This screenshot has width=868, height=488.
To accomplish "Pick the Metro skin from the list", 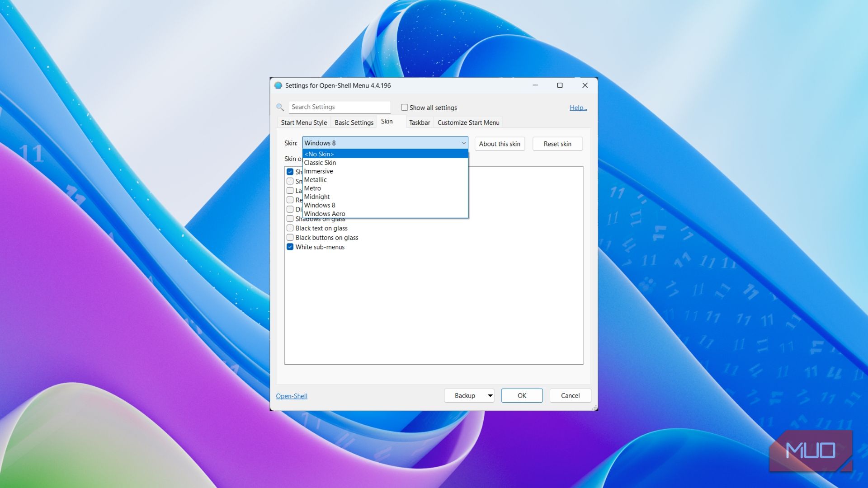I will click(x=385, y=188).
